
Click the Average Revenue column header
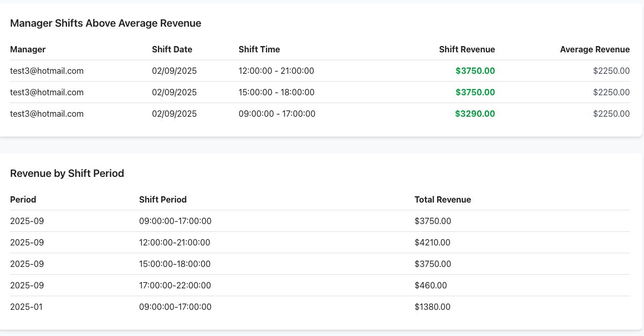pyautogui.click(x=594, y=49)
